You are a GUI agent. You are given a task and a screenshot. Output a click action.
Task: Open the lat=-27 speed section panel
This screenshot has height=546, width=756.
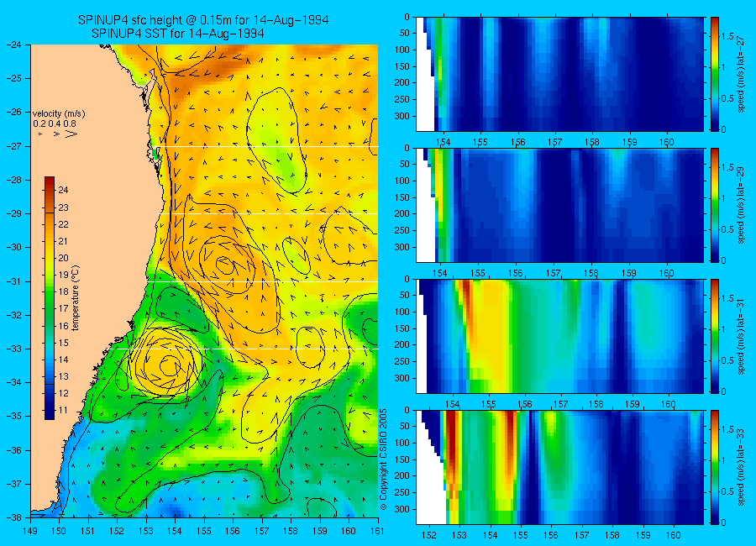[x=559, y=74]
